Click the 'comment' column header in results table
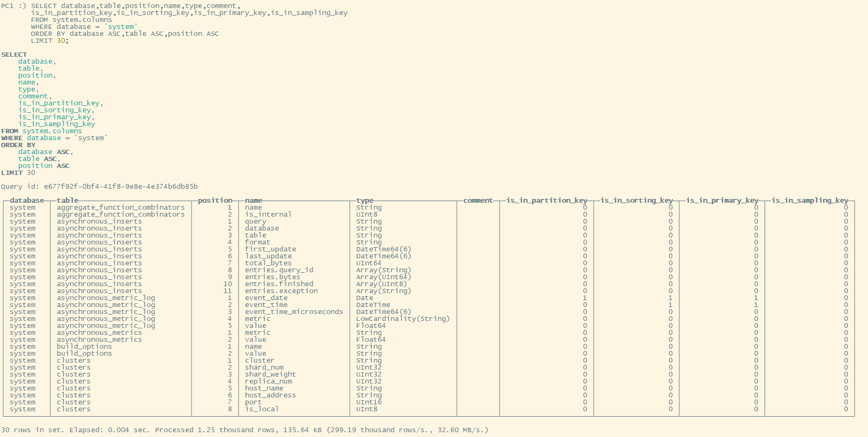This screenshot has width=868, height=437. click(x=478, y=201)
